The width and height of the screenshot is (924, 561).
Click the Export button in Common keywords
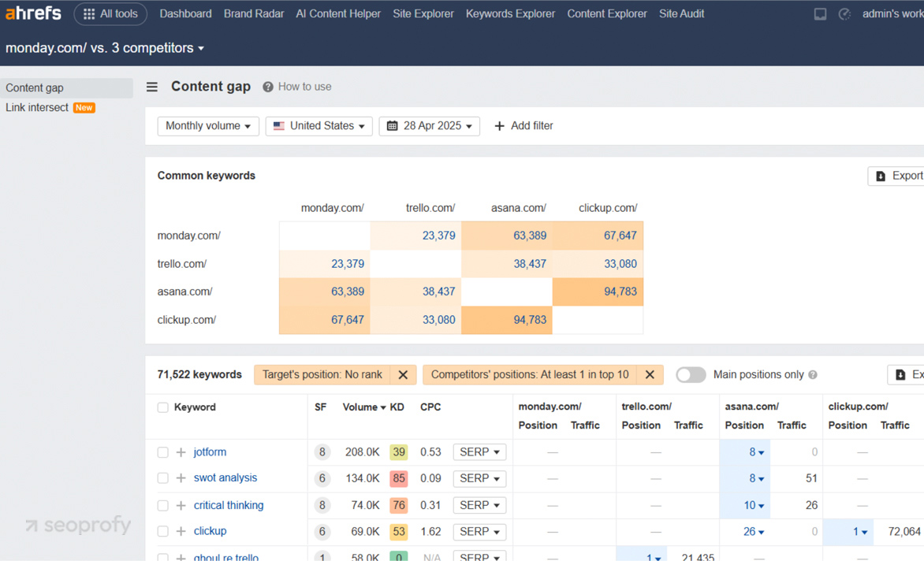(896, 176)
